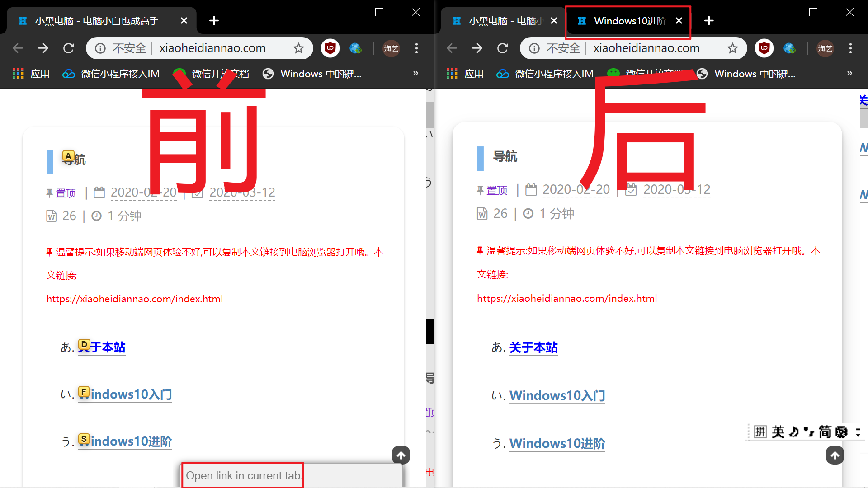This screenshot has height=488, width=868.
Task: Expand bookmarks overflow chevron in left browser
Action: click(x=415, y=73)
